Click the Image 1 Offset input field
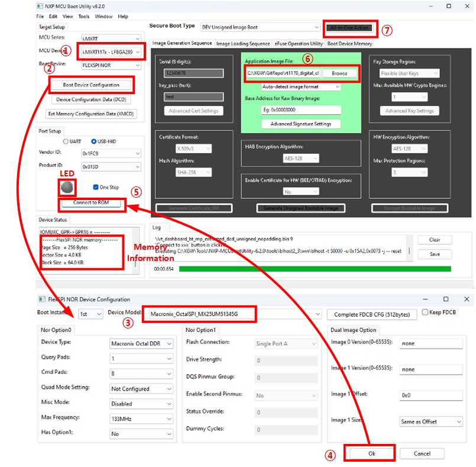Screen dimensions: 476x467 [x=430, y=395]
